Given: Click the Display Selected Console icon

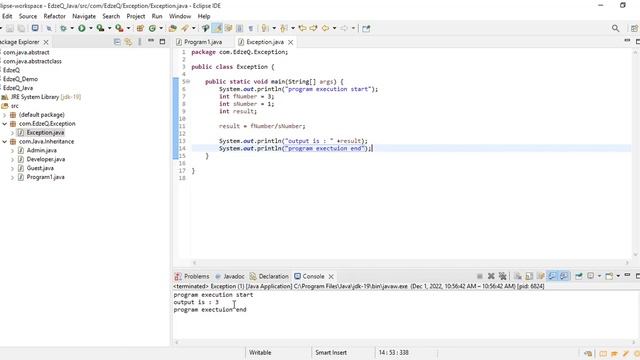Looking at the screenshot, I should [x=591, y=276].
